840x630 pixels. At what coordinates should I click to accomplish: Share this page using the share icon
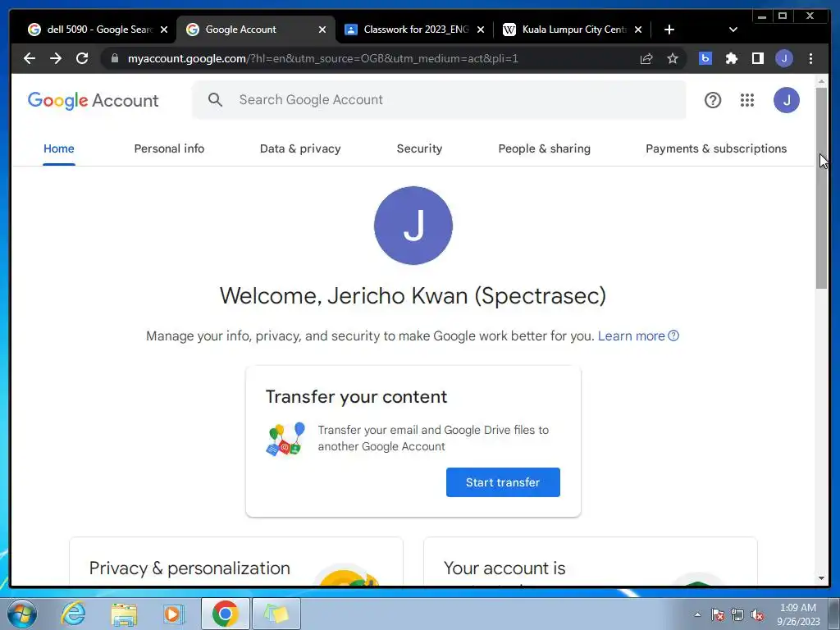[x=646, y=58]
